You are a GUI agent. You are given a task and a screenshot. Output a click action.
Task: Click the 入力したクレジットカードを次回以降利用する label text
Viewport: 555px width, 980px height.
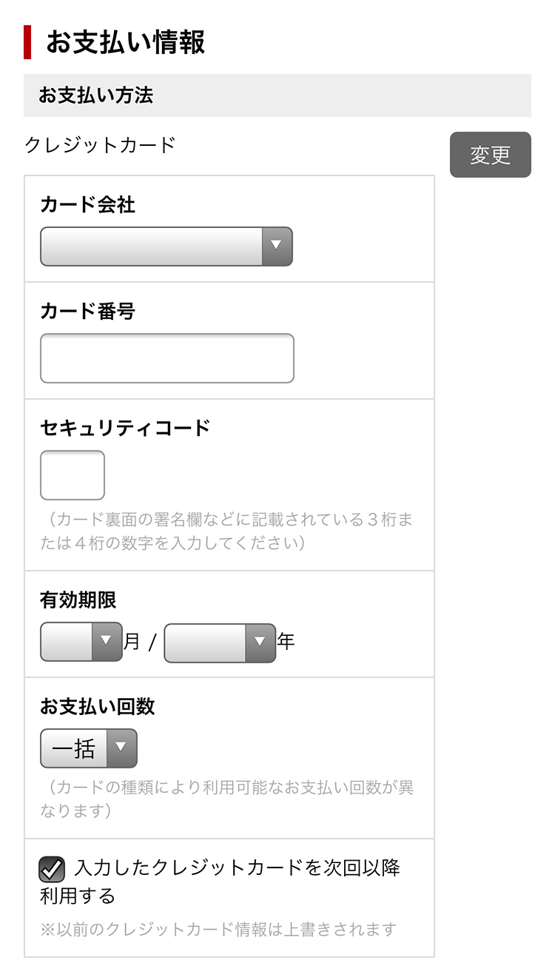tap(237, 868)
